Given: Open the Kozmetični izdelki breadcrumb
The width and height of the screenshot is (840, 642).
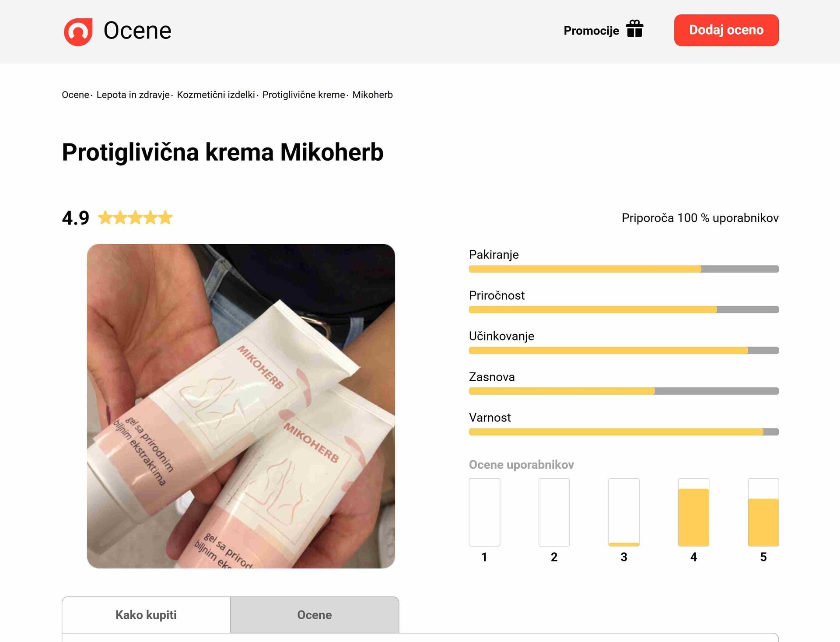Looking at the screenshot, I should pos(216,95).
